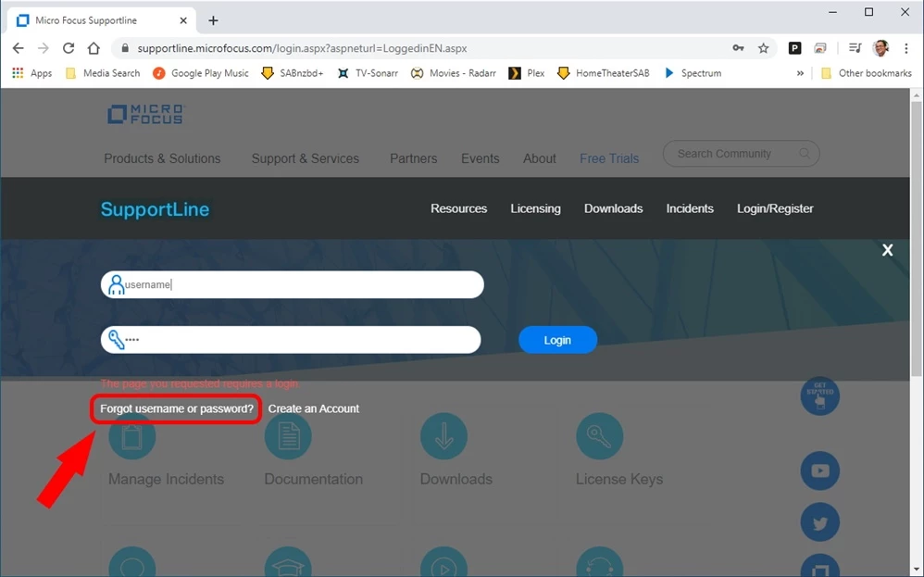This screenshot has height=577, width=924.
Task: Open the Google Play Music bookmark
Action: click(x=201, y=73)
